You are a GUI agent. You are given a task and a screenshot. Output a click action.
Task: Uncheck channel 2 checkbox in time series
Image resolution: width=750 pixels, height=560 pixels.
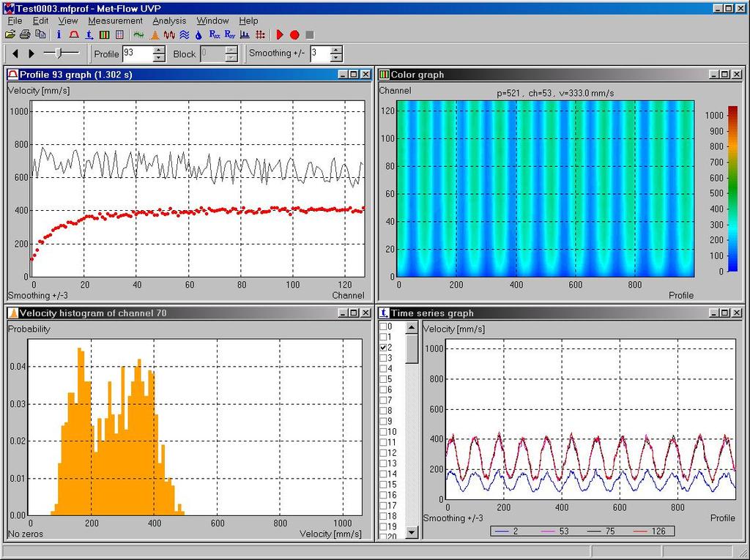point(383,348)
